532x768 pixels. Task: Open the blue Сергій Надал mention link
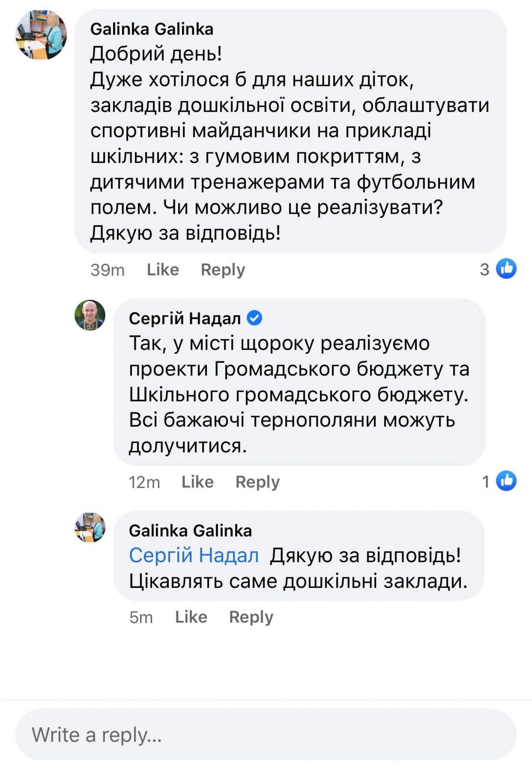coord(194,556)
